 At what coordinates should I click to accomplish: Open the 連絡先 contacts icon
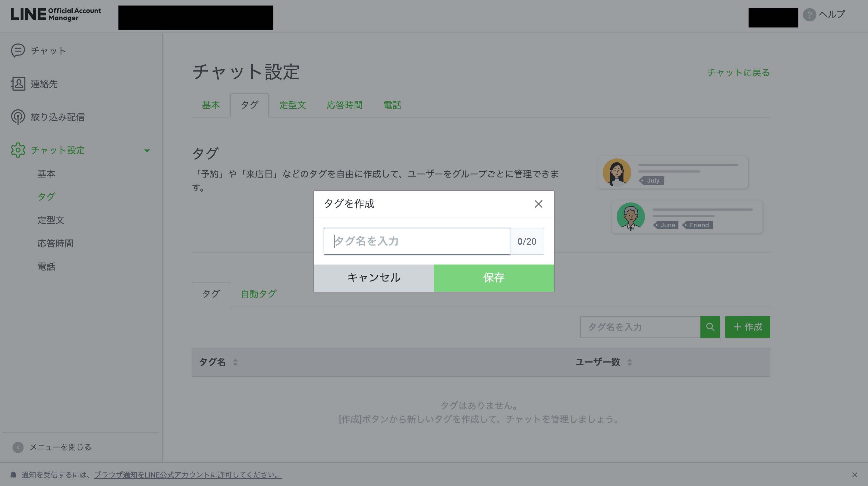click(x=18, y=84)
